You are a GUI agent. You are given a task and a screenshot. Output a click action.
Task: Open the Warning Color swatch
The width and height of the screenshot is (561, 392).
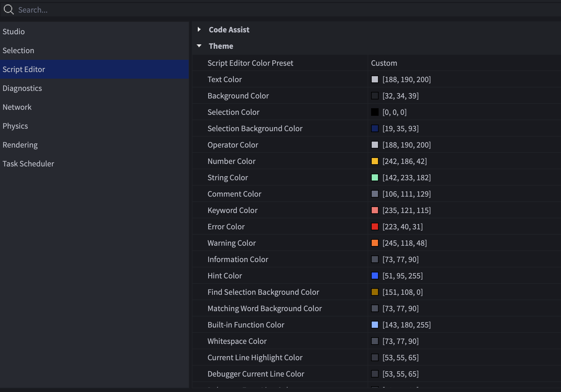click(x=375, y=243)
